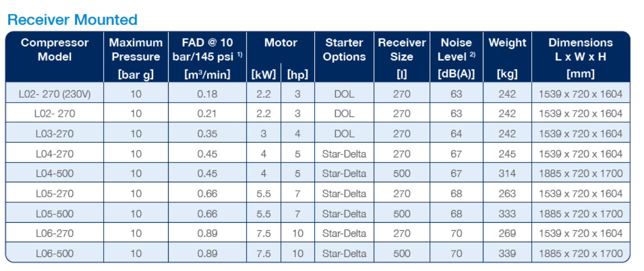Select the 0.35 FAD value cell
Image resolution: width=644 pixels, height=271 pixels.
[207, 134]
